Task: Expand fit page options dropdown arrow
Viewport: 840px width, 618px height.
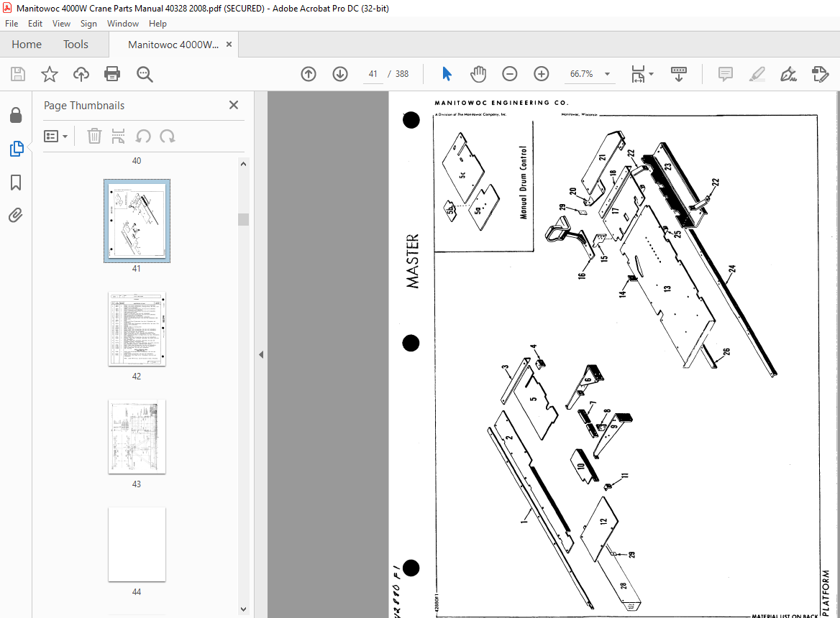Action: (x=652, y=74)
